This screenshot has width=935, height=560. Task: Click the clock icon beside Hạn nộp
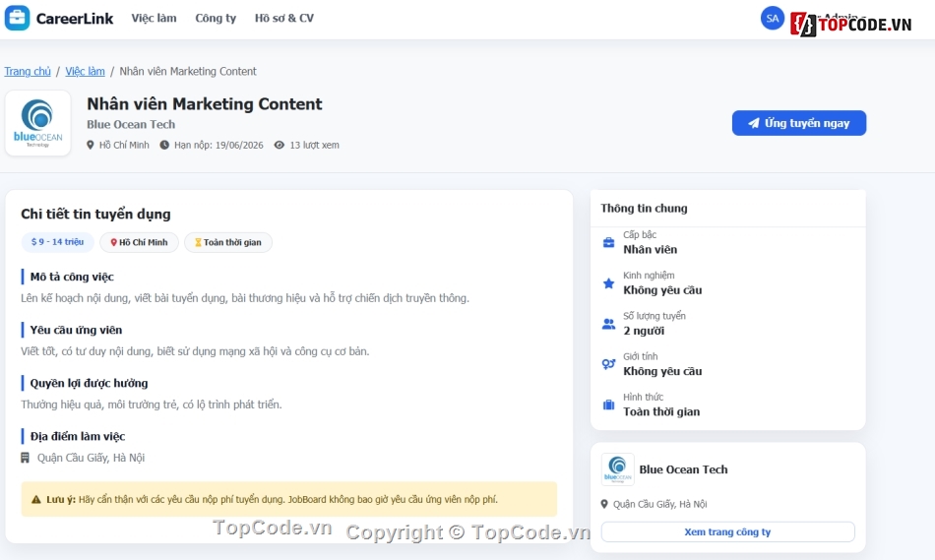pos(164,145)
